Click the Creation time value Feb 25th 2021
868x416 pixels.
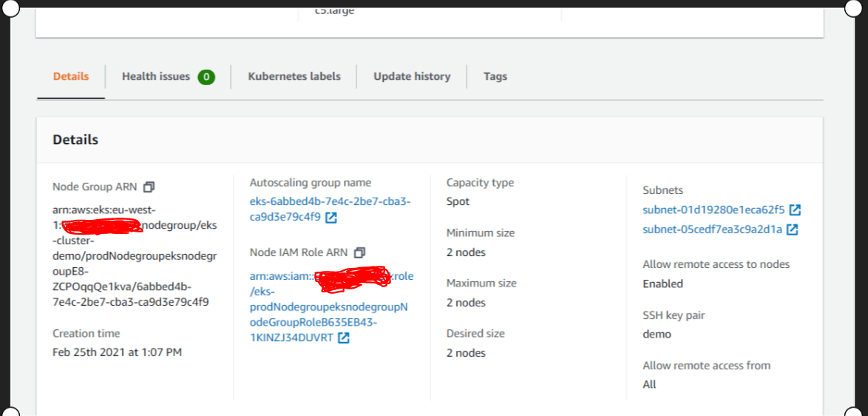pos(117,352)
